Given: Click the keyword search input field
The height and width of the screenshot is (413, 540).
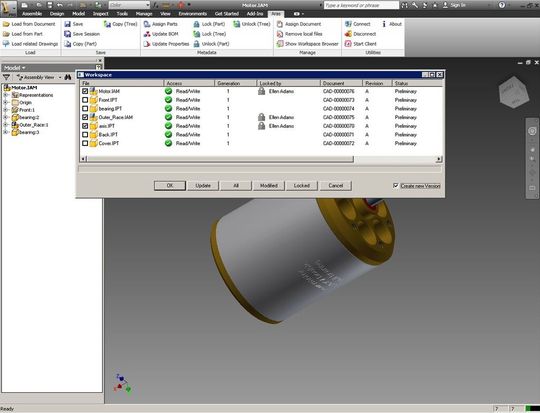Looking at the screenshot, I should pos(361,5).
